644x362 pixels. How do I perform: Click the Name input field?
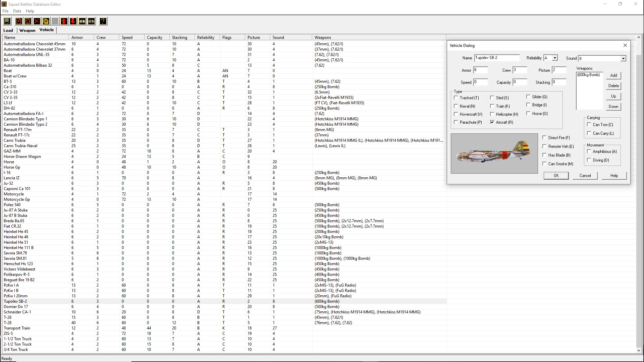pyautogui.click(x=497, y=58)
